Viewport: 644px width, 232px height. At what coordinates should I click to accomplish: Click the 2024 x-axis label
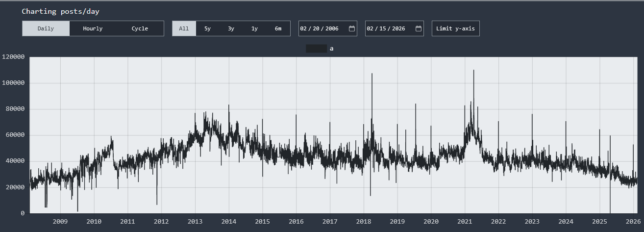(x=566, y=221)
